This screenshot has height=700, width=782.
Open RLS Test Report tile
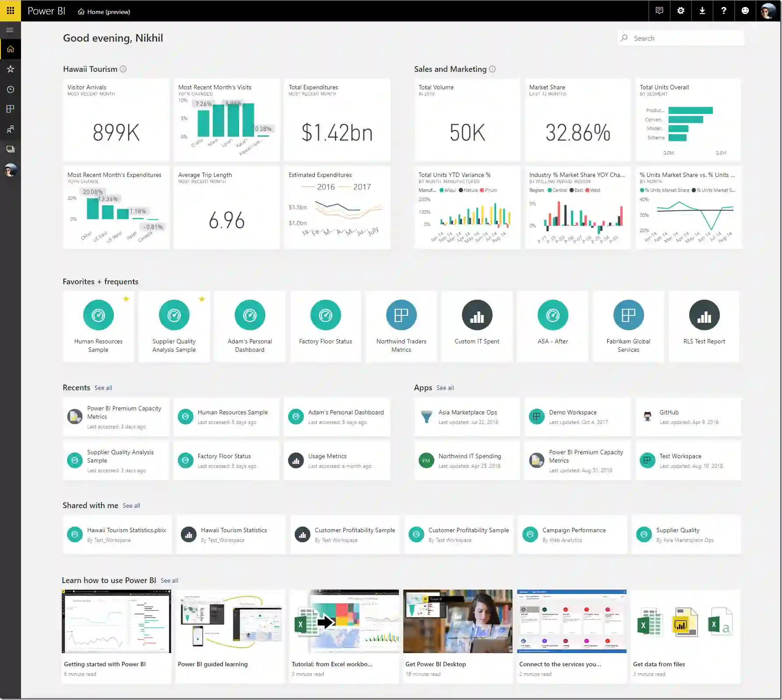coord(704,326)
